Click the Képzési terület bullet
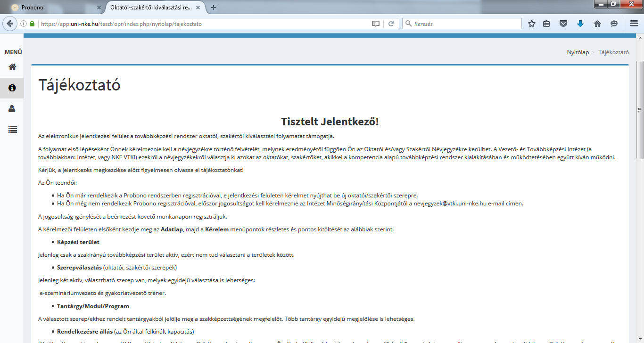This screenshot has width=644, height=343. pyautogui.click(x=78, y=242)
